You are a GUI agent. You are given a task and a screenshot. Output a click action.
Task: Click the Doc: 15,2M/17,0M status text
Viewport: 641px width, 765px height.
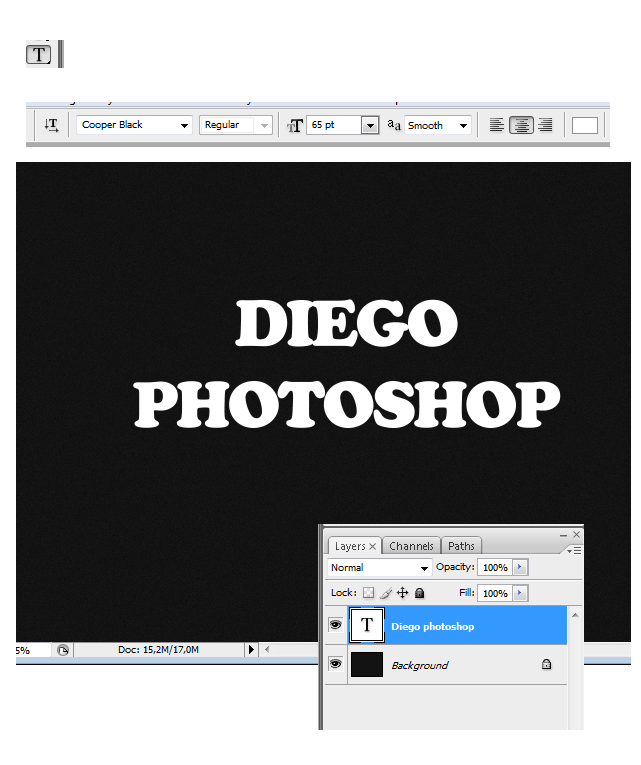(x=159, y=650)
